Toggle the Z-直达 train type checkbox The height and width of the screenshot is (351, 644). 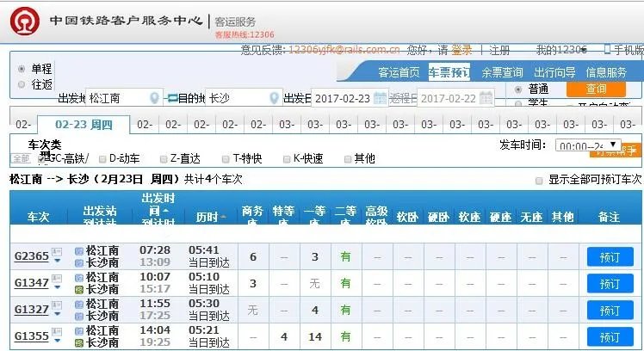point(164,159)
